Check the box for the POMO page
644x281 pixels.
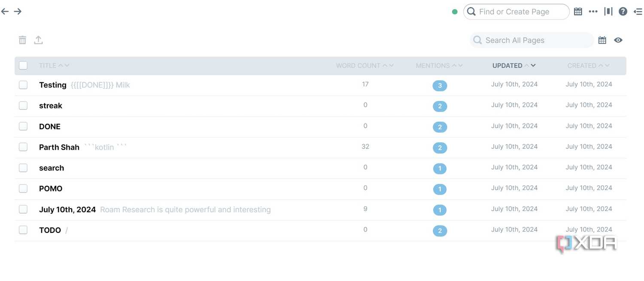pyautogui.click(x=23, y=188)
